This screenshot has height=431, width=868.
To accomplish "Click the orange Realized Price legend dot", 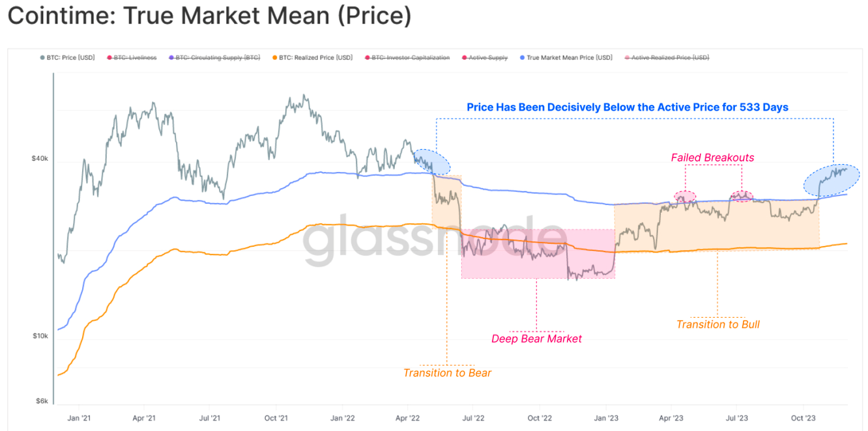I will click(x=274, y=58).
